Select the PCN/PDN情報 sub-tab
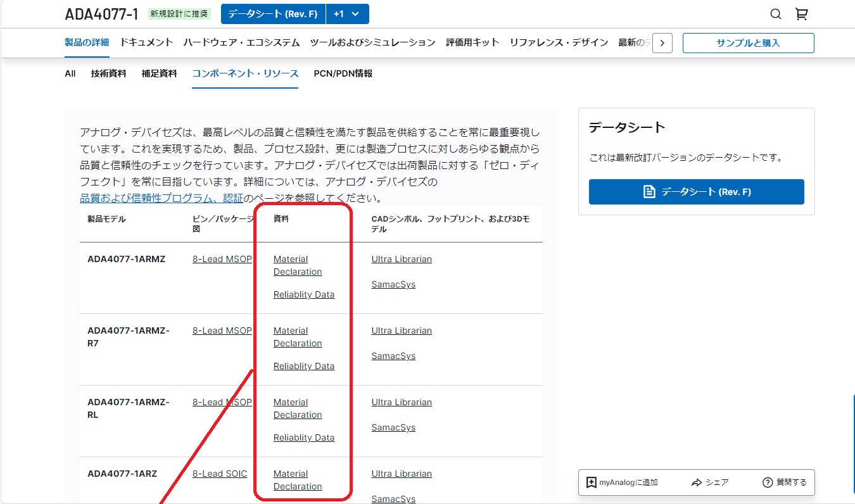855x504 pixels. [343, 73]
